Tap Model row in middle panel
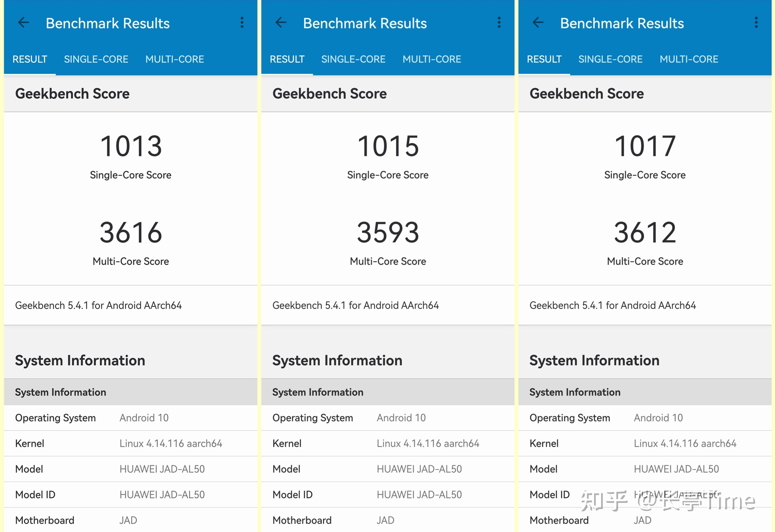This screenshot has width=775, height=532. tap(388, 469)
